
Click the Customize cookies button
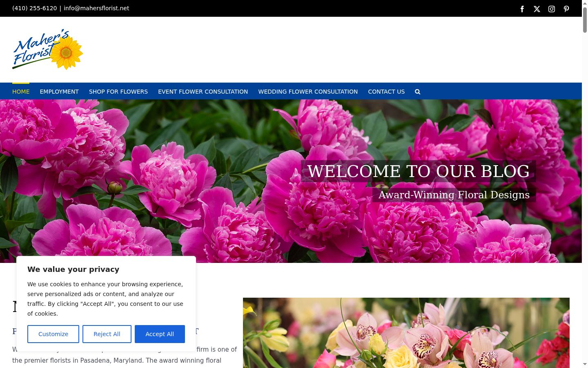pos(53,334)
